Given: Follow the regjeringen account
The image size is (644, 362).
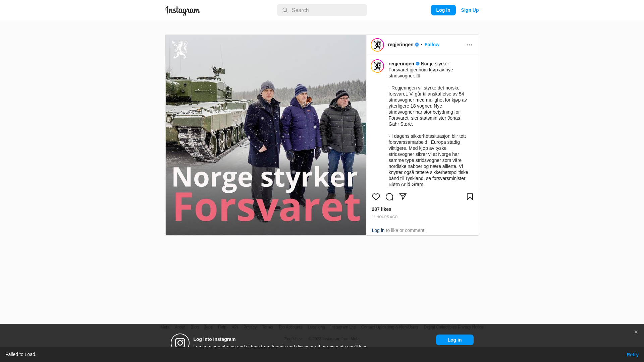Looking at the screenshot, I should pyautogui.click(x=432, y=45).
